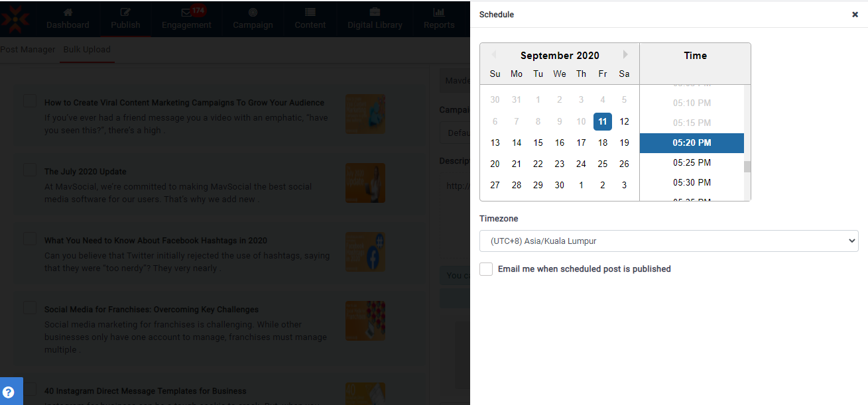Click the blue help question mark icon
This screenshot has width=868, height=405.
point(9,392)
